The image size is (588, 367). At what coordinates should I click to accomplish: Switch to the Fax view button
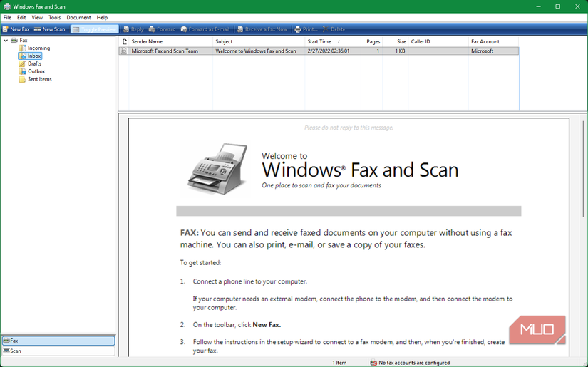pos(58,341)
